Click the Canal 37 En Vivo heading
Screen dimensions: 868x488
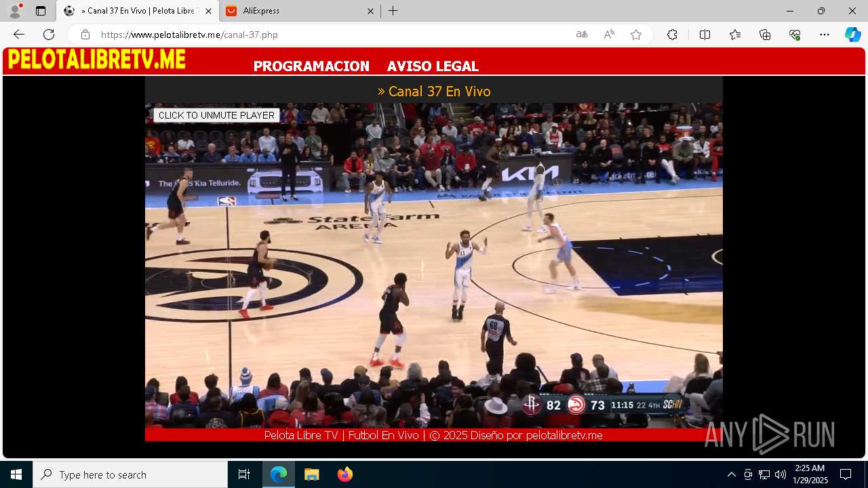point(434,91)
